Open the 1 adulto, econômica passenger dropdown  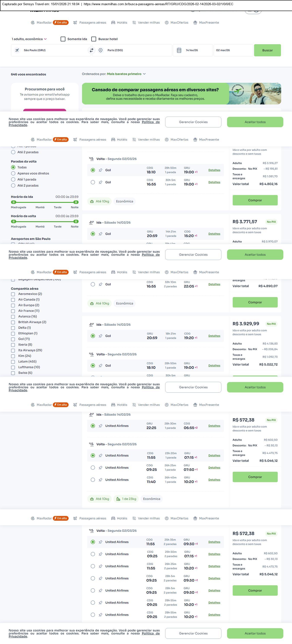click(x=29, y=39)
